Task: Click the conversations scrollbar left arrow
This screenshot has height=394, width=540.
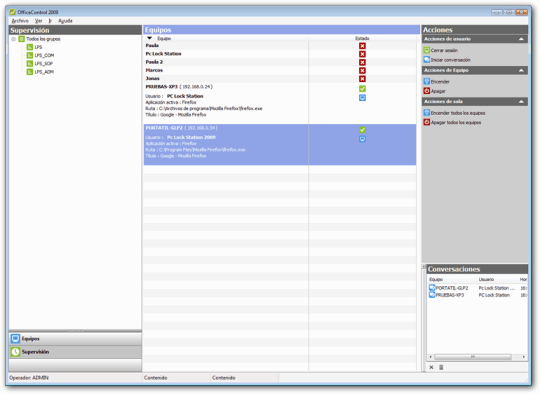Action: click(430, 357)
